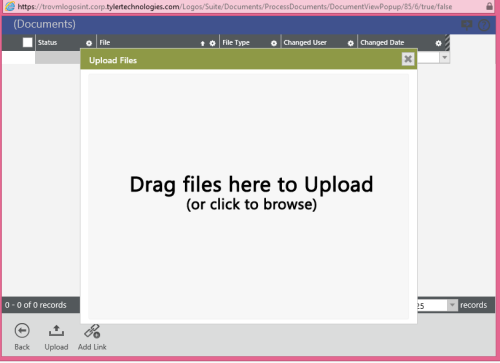
Task: Open the Status column gear settings
Action: pos(89,43)
